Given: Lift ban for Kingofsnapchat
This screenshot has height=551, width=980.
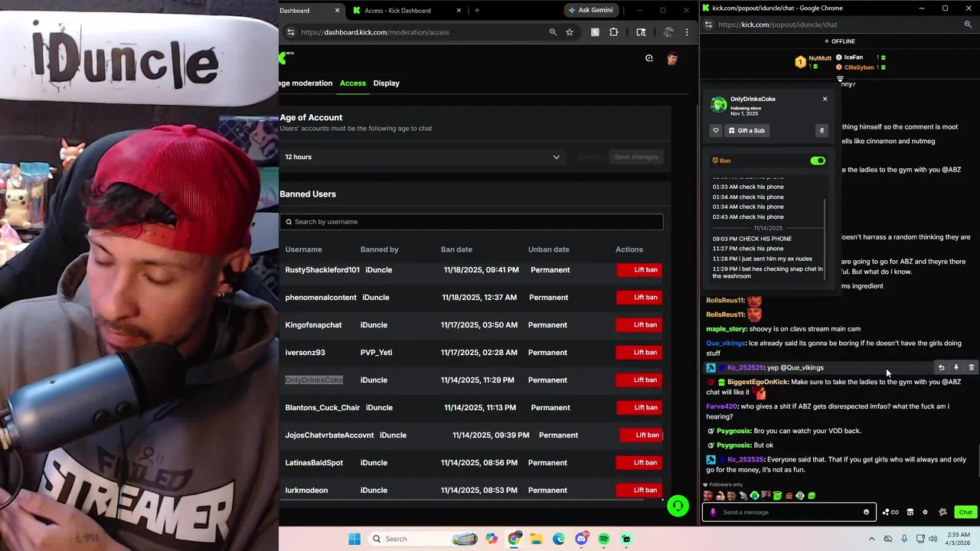Looking at the screenshot, I should (639, 324).
